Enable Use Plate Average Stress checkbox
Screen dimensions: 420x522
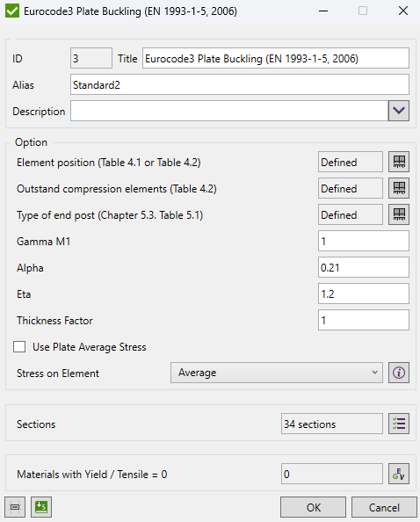pos(19,346)
